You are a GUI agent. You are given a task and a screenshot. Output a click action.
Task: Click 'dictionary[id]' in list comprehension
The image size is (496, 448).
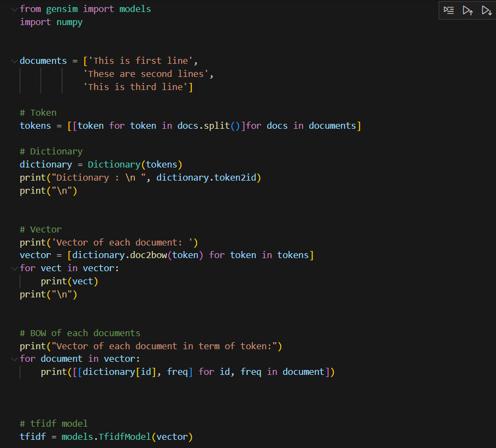[120, 372]
